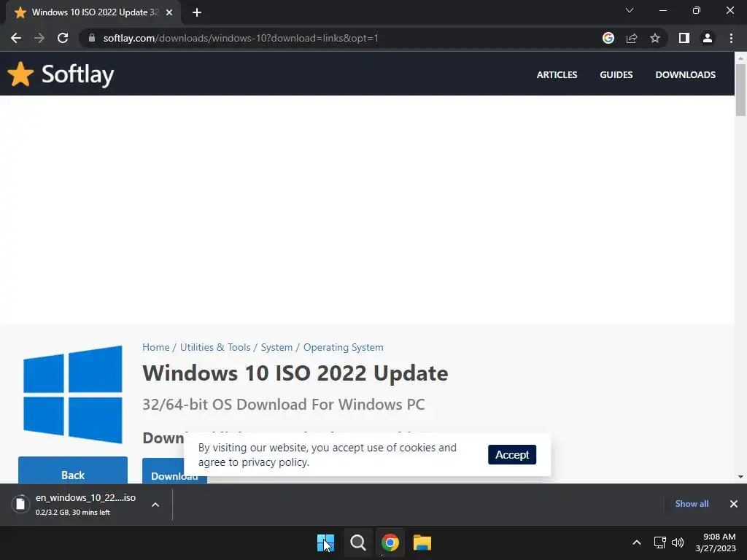The width and height of the screenshot is (747, 560).
Task: Click the volume tray icon
Action: click(x=678, y=542)
